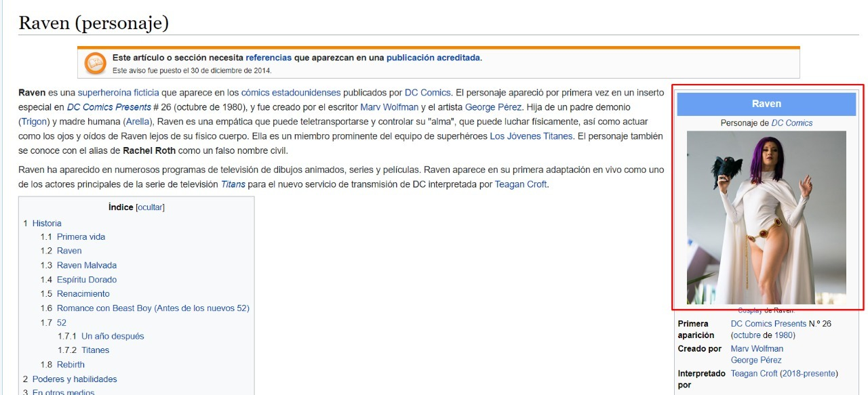Screen dimensions: 868x395
Task: Open the 'publicación acreditada' link
Action: point(433,58)
